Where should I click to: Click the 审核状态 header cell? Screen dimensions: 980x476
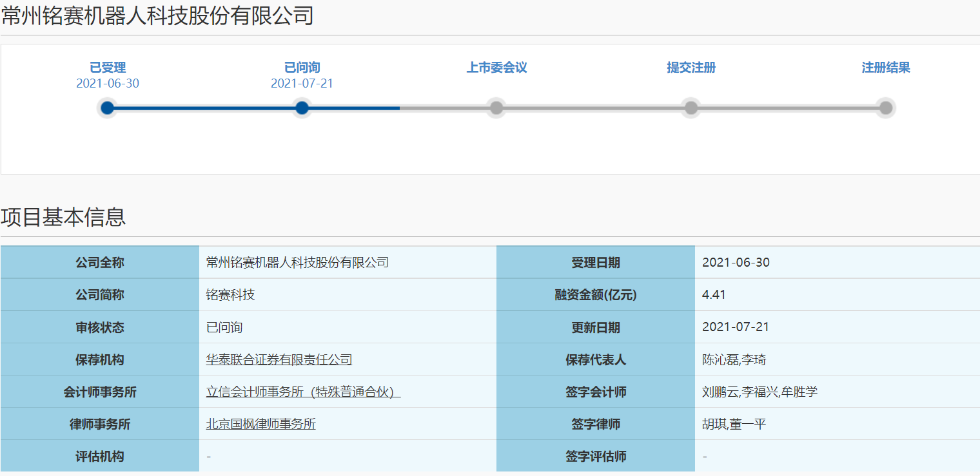coord(100,327)
